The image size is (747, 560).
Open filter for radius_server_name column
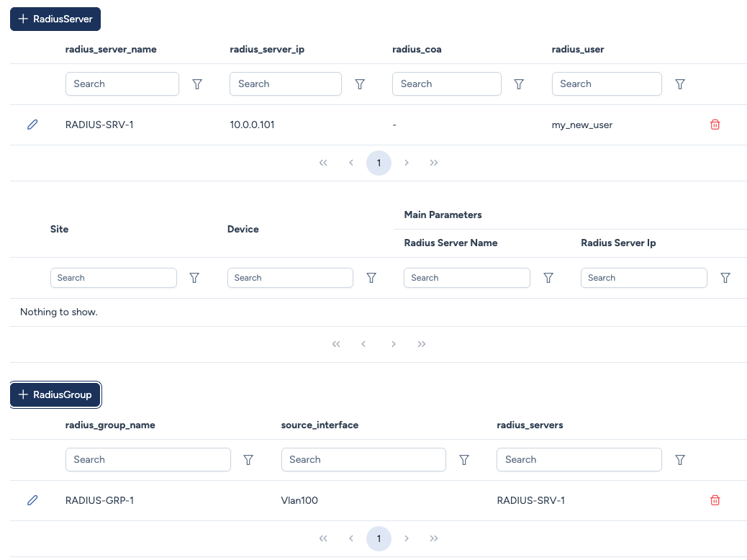[x=197, y=84]
